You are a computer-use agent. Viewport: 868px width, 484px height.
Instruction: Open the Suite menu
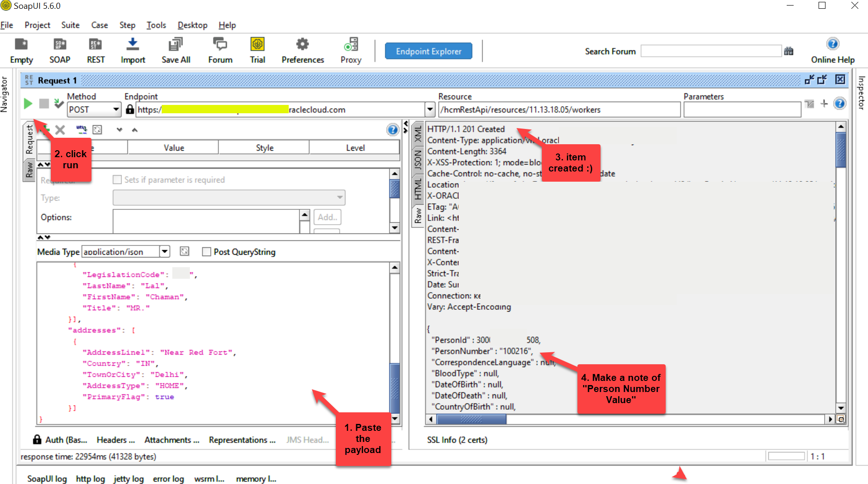(x=70, y=25)
